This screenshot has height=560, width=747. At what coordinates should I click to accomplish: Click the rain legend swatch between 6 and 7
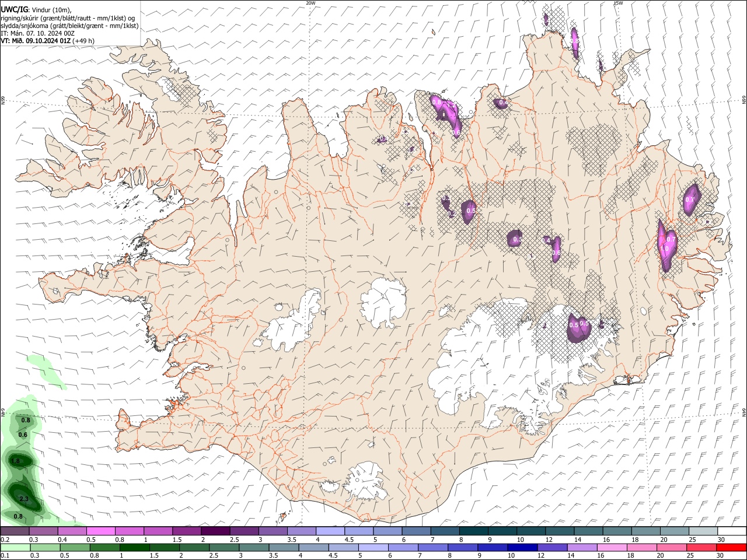click(x=403, y=547)
